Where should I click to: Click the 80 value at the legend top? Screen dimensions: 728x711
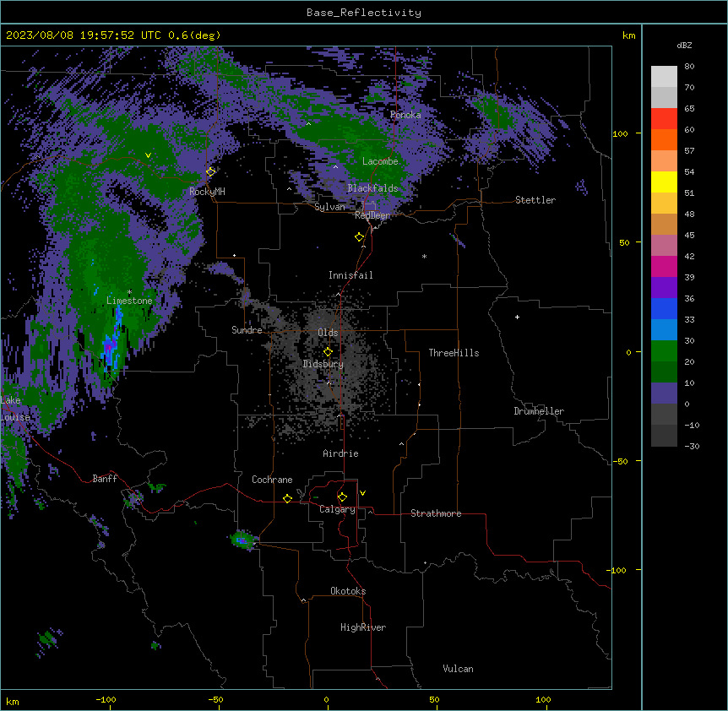coord(689,67)
